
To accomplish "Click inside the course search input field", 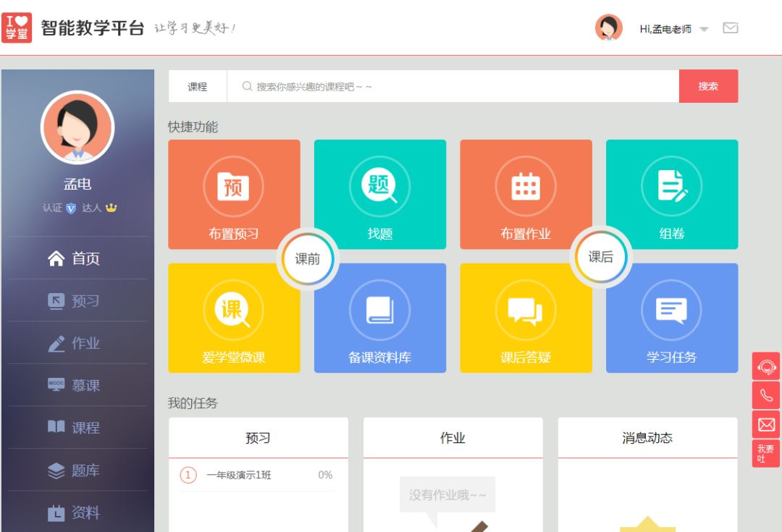I will [434, 86].
